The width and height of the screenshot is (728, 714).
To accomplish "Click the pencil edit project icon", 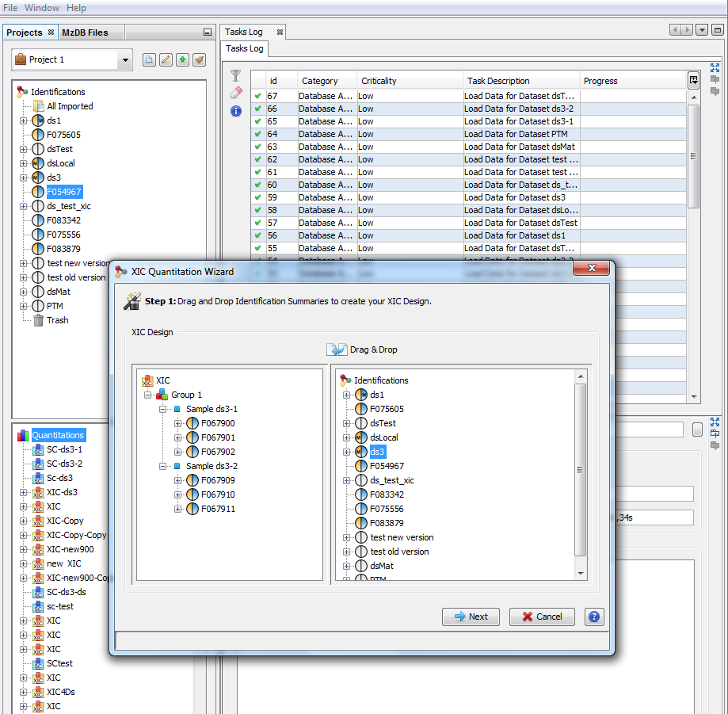I will click(166, 60).
